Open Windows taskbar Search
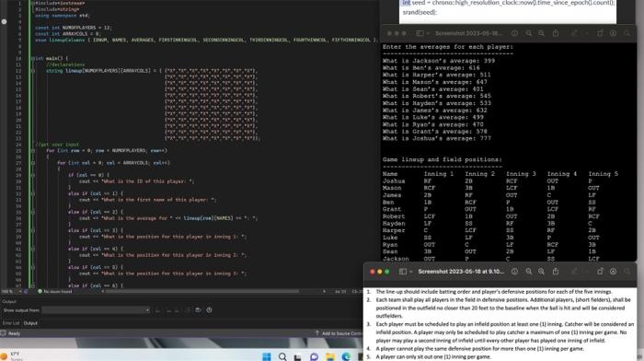Screen dimensions: 644x361 (282, 356)
